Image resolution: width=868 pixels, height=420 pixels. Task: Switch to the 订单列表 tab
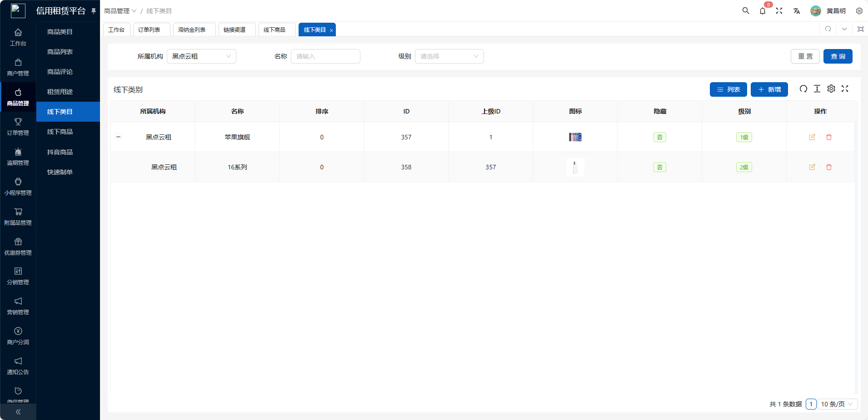click(x=150, y=30)
